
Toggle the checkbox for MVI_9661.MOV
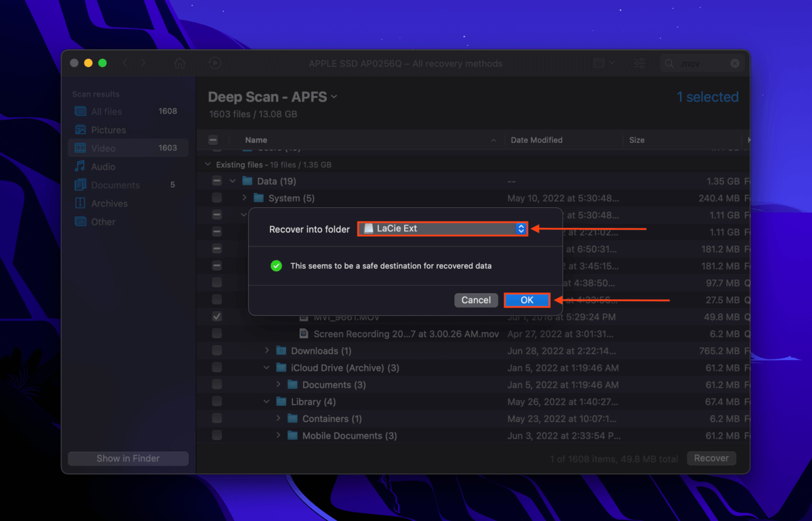point(217,317)
